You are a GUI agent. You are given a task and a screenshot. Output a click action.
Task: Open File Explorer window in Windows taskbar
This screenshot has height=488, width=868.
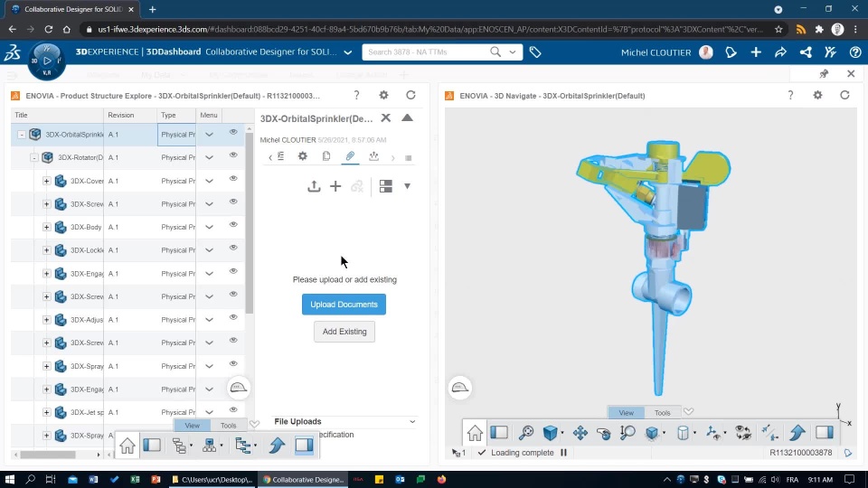212,480
